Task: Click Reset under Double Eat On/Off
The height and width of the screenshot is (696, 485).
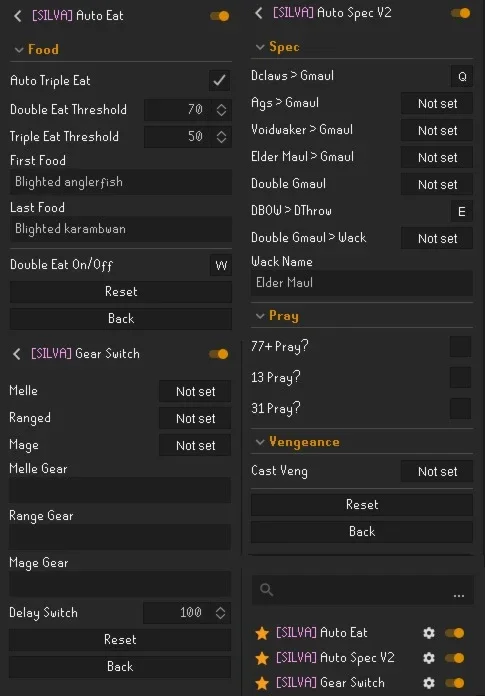Action: pos(121,292)
